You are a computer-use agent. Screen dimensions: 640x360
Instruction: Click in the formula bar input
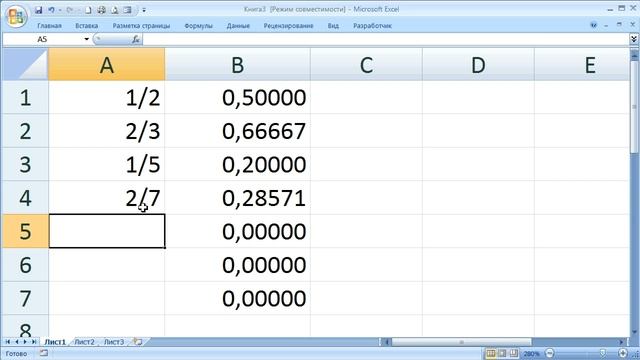tap(386, 39)
